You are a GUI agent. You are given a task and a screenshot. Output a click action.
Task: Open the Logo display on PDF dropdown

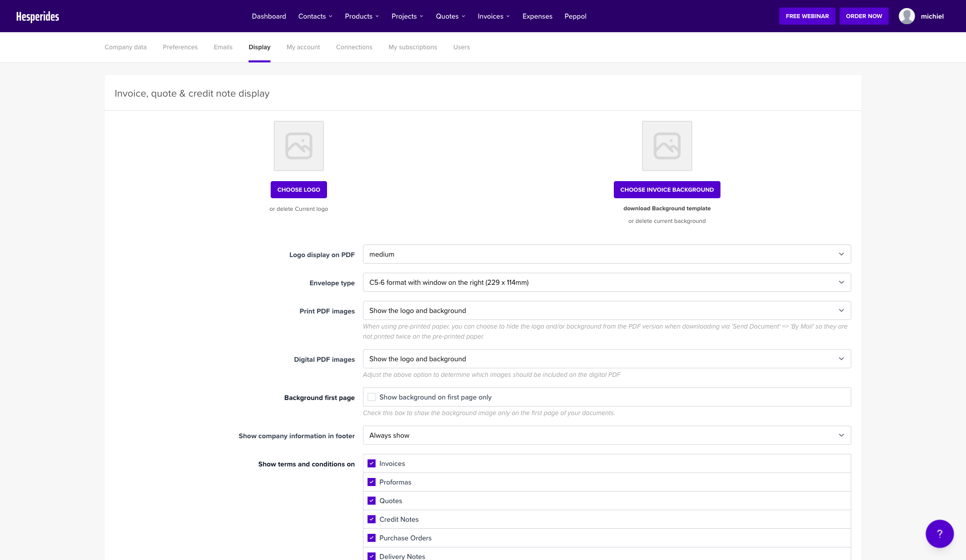(x=607, y=254)
